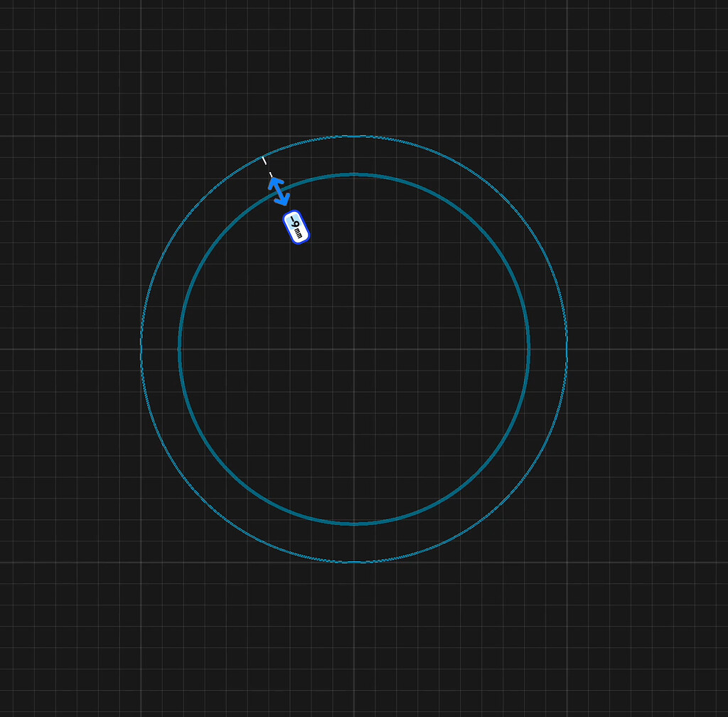The width and height of the screenshot is (728, 717).
Task: Click the center of the concentric circles
Action: click(x=355, y=349)
